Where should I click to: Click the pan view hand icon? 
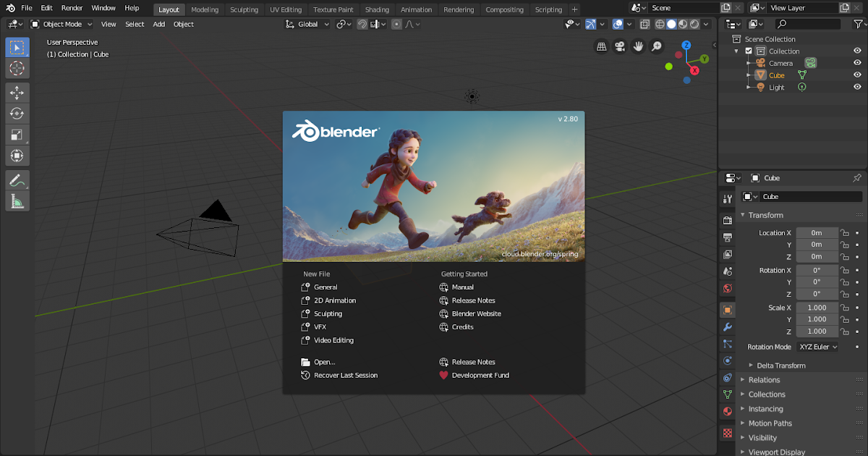(638, 46)
